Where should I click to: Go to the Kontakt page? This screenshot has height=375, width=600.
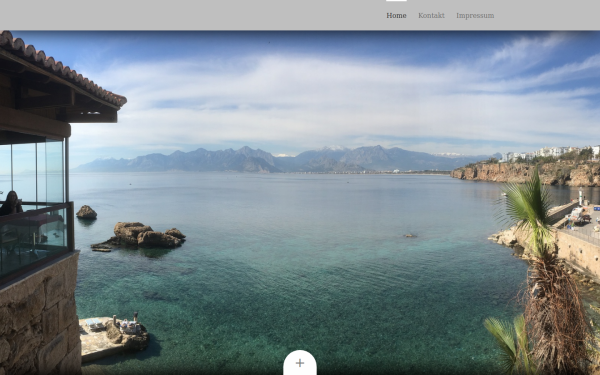[x=431, y=16]
